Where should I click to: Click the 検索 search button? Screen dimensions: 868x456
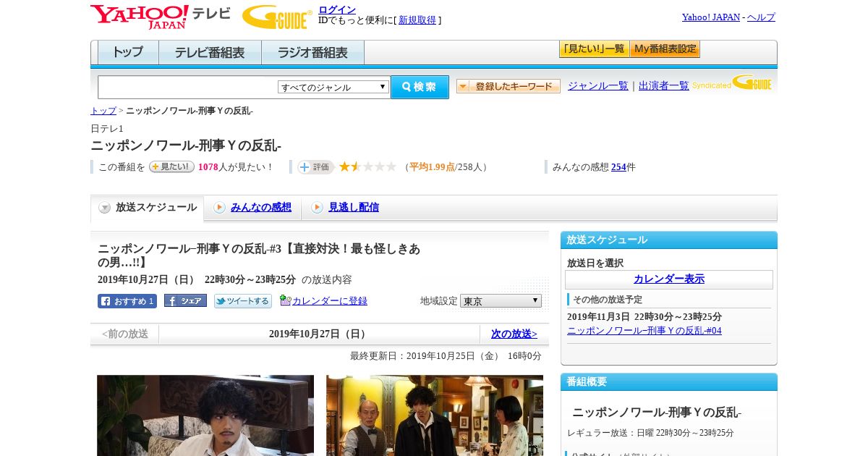[x=420, y=87]
